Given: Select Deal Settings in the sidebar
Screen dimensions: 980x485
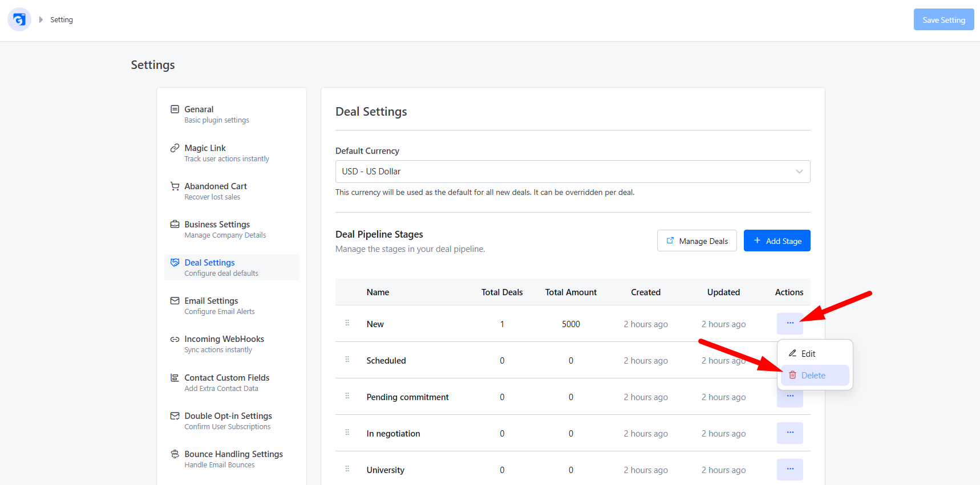Looking at the screenshot, I should click(232, 267).
